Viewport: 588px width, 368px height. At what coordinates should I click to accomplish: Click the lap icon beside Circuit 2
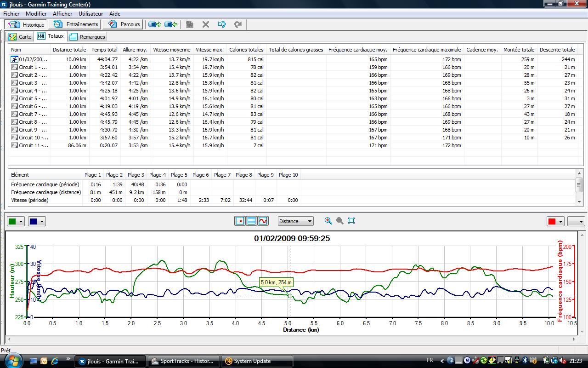click(14, 75)
